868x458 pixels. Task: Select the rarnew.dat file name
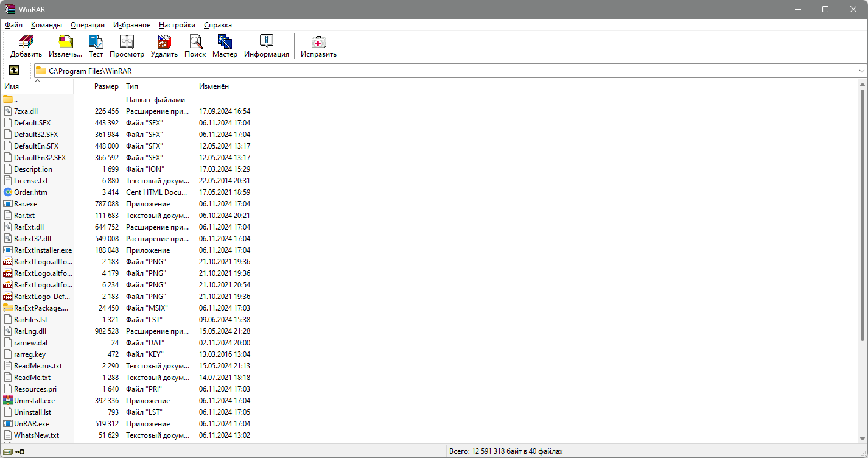click(31, 343)
